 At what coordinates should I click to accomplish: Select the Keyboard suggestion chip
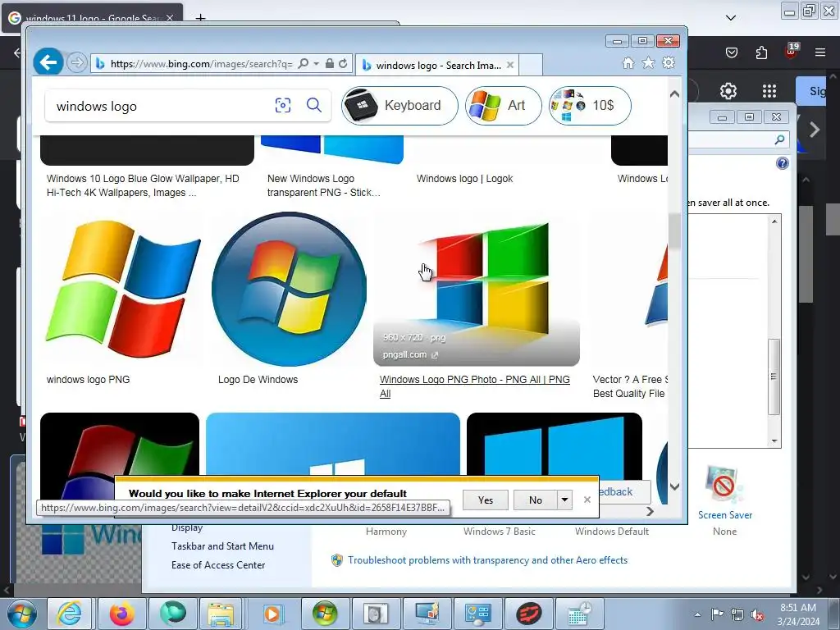pos(399,106)
